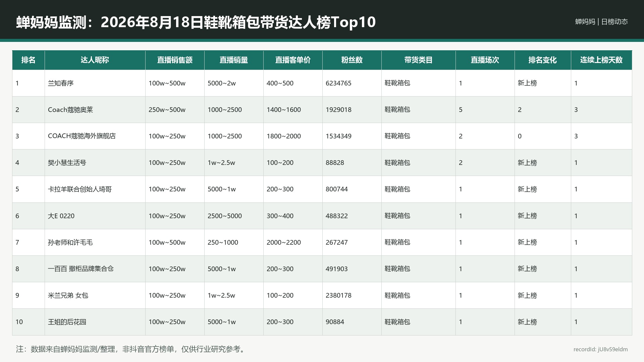Click the 直播销量 column header
The height and width of the screenshot is (362, 644).
click(x=234, y=60)
